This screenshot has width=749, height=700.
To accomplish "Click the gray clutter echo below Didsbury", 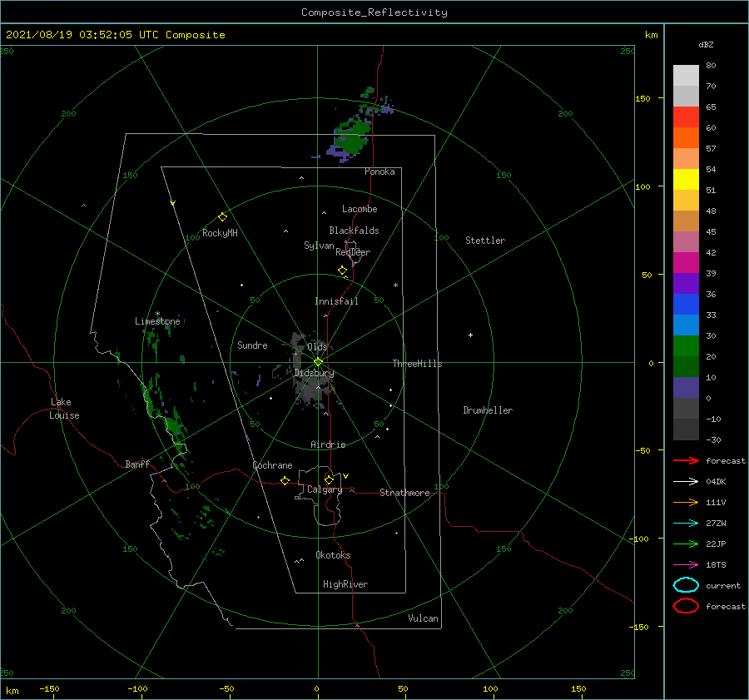I will (x=314, y=391).
